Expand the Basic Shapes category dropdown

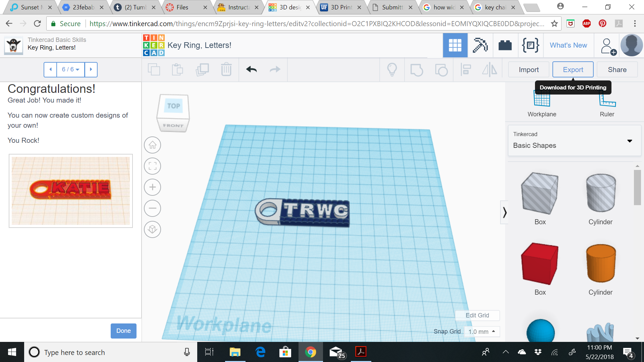pyautogui.click(x=574, y=140)
